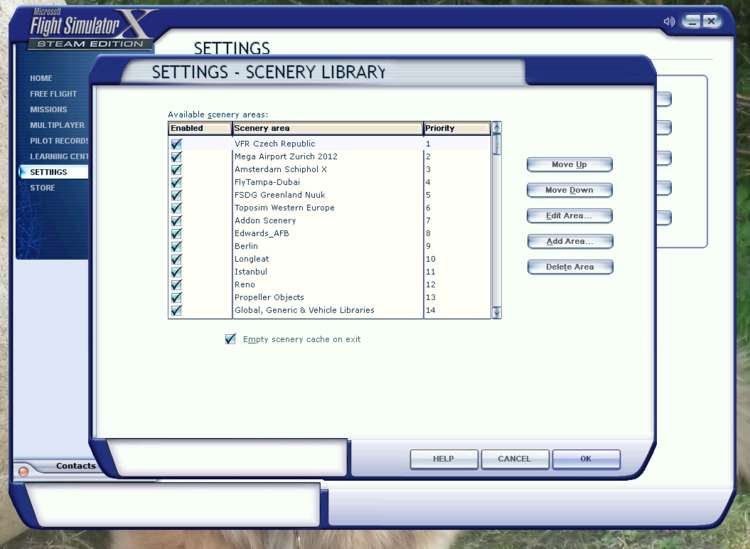
Task: Click the Add Area button
Action: point(570,241)
